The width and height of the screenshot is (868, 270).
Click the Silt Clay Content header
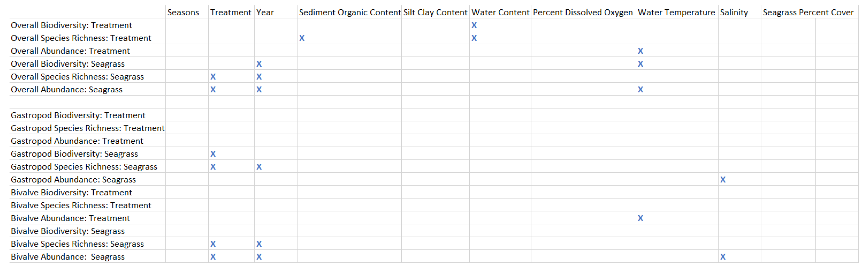pos(435,12)
